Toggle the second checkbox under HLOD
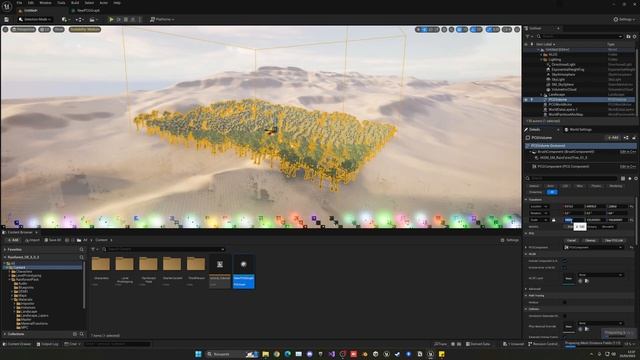This screenshot has width=640, height=360. (564, 268)
